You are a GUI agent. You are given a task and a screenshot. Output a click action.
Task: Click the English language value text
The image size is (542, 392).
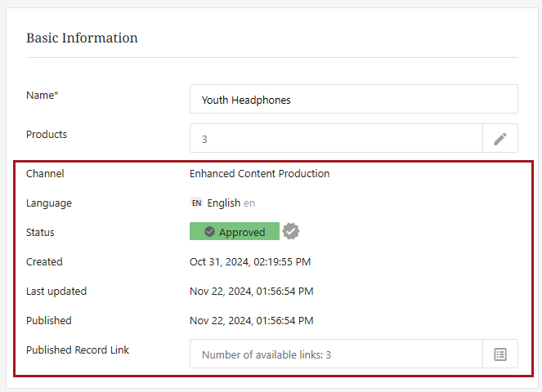pyautogui.click(x=224, y=203)
